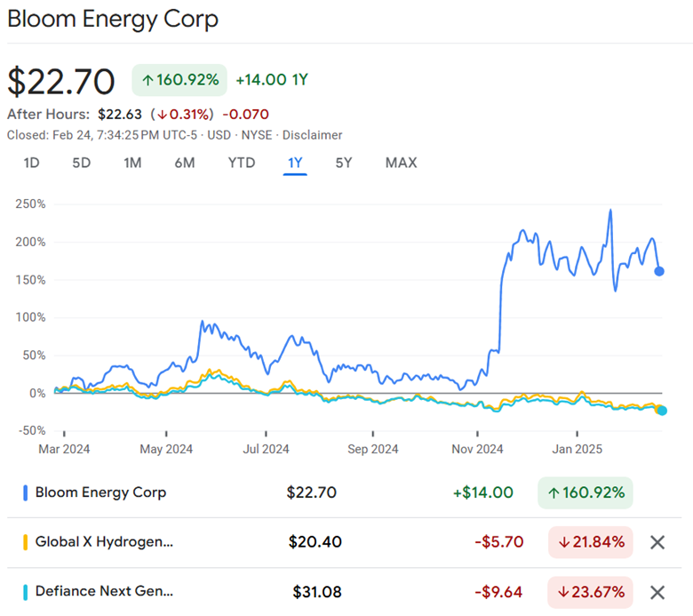Click the -50% y-axis label

click(32, 430)
